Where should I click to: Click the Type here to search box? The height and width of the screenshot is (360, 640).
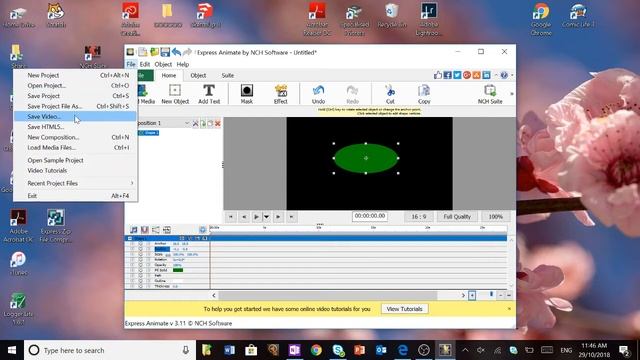[110, 350]
